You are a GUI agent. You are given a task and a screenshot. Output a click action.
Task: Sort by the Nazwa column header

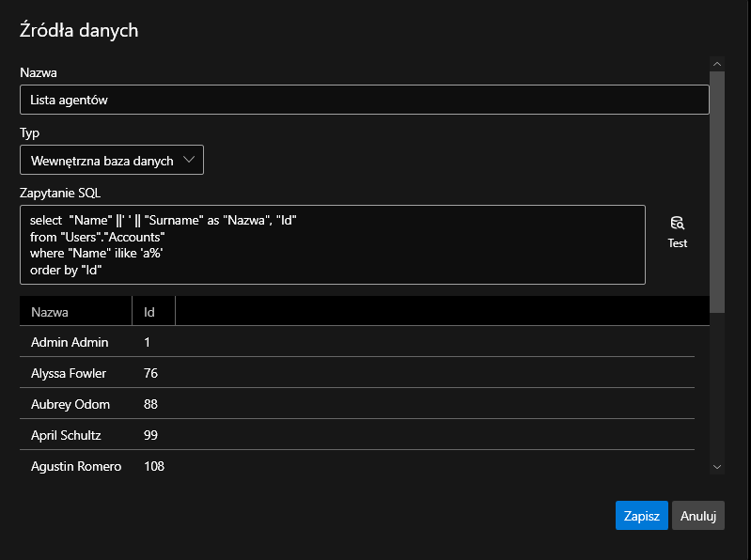click(x=75, y=311)
